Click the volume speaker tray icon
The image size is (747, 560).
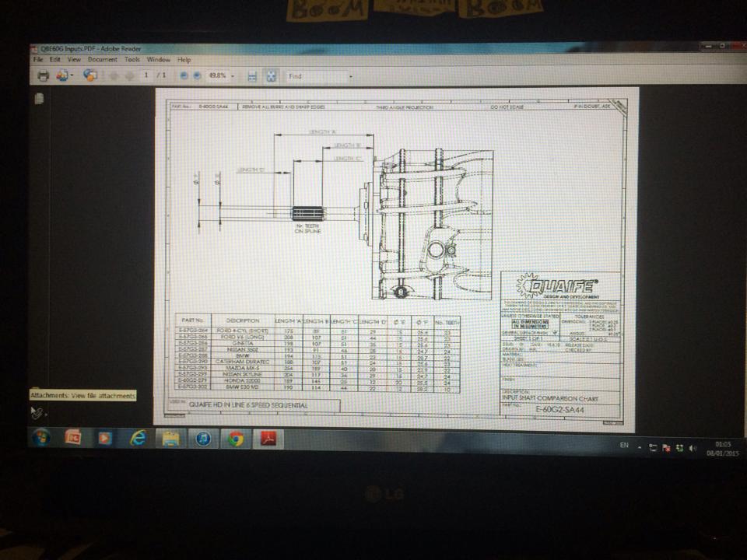[693, 448]
